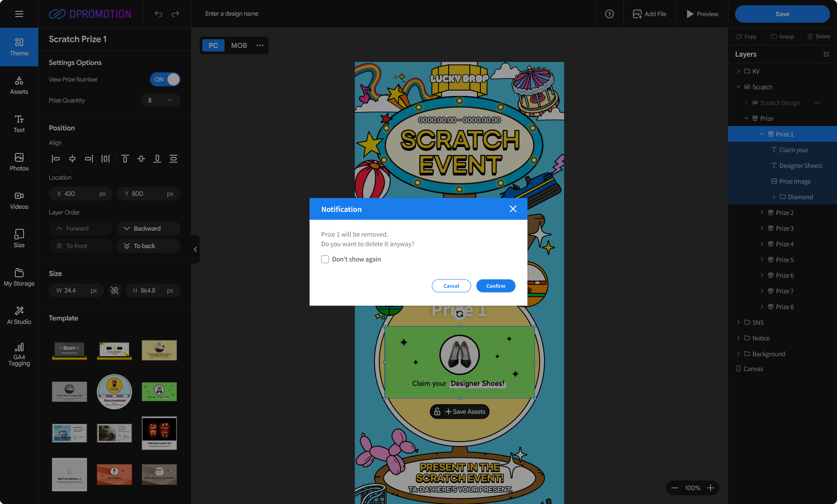Click the zoom in plus icon
837x504 pixels.
(x=711, y=488)
